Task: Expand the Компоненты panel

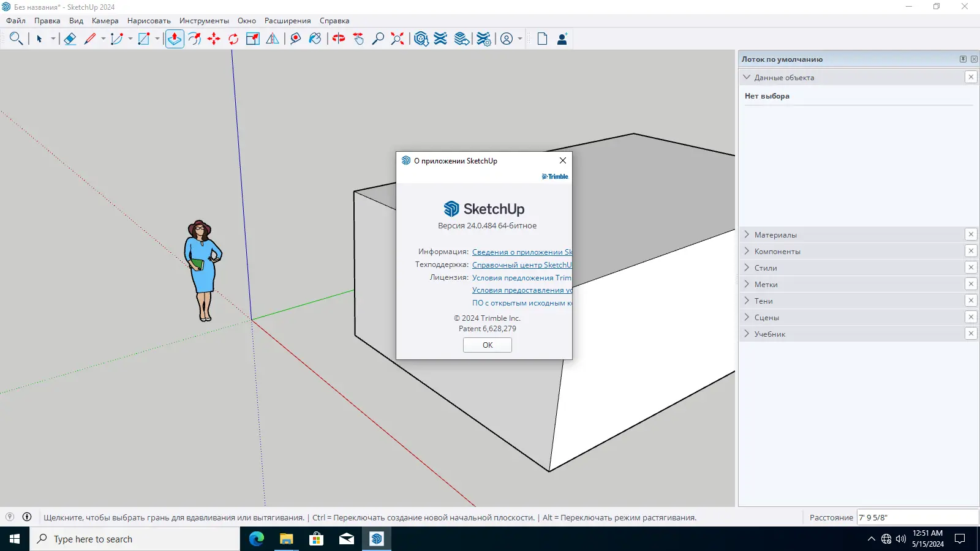Action: tap(747, 251)
